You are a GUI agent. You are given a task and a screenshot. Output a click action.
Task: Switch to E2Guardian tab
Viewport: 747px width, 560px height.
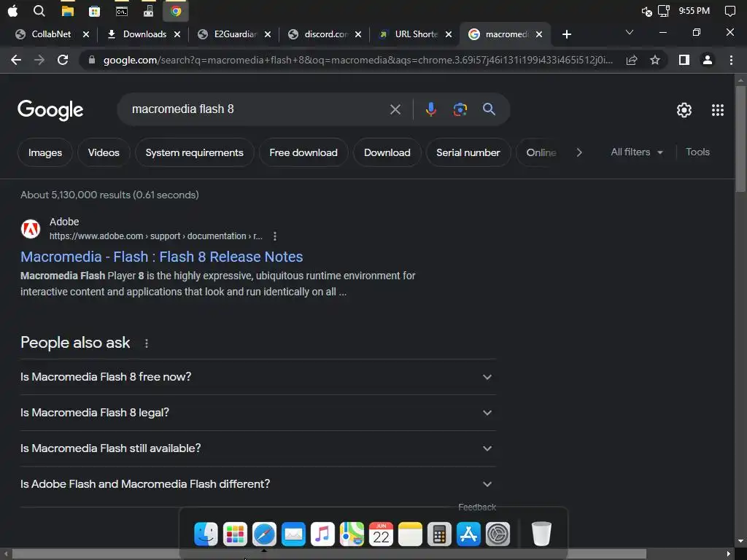click(235, 34)
